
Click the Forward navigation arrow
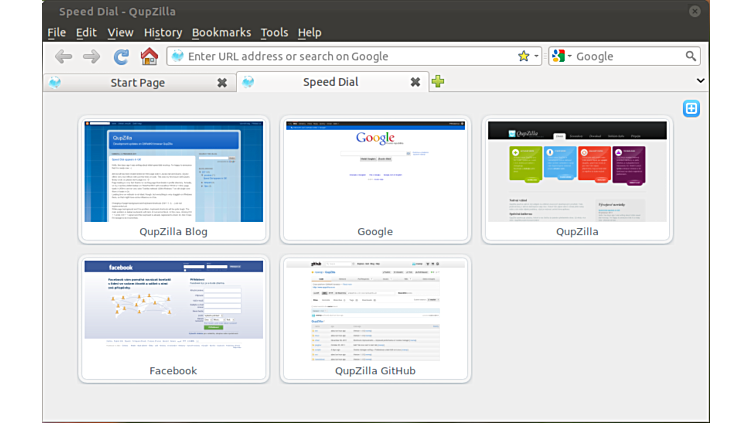(x=91, y=57)
